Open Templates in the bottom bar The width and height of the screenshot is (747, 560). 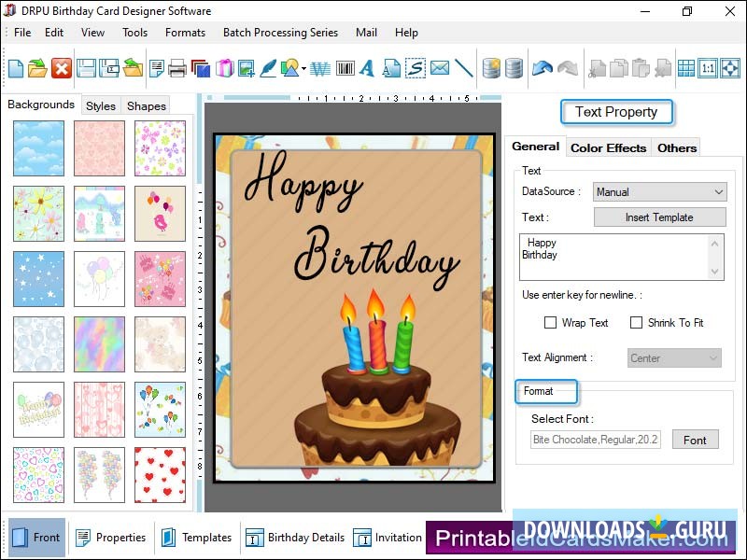[196, 538]
